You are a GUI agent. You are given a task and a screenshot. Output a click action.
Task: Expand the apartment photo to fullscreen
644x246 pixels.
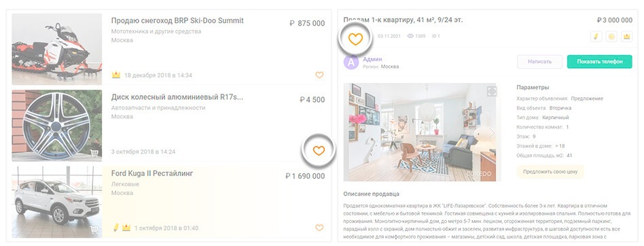(492, 92)
